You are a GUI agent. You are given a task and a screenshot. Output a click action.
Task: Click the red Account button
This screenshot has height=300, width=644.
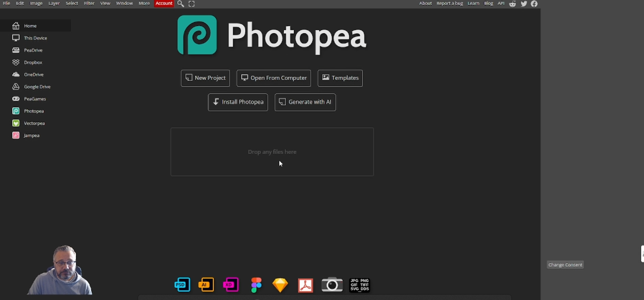[x=164, y=3]
